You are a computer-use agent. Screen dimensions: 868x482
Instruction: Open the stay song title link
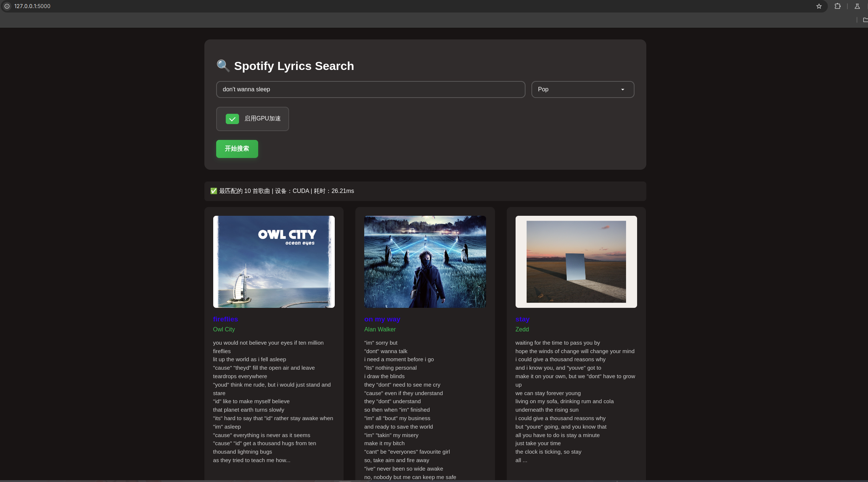(522, 319)
